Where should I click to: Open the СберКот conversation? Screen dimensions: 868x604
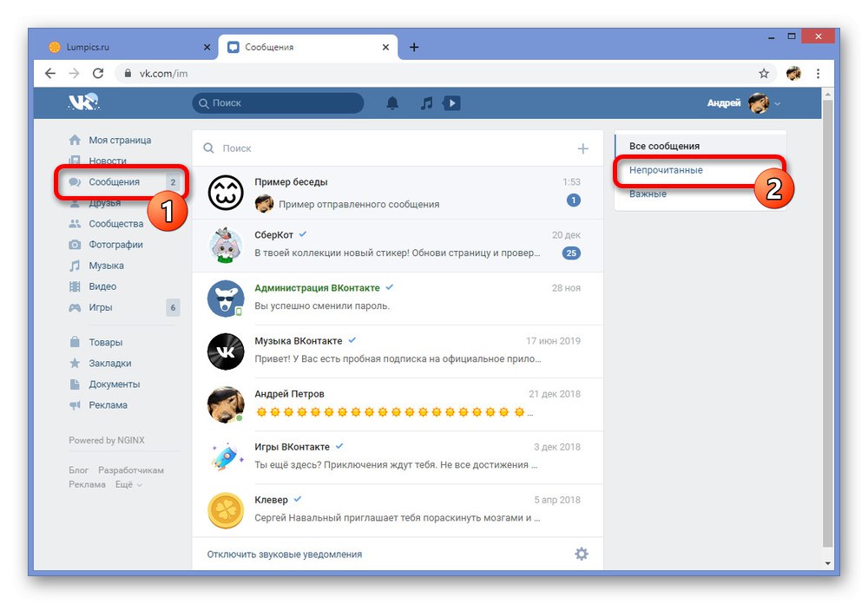398,246
